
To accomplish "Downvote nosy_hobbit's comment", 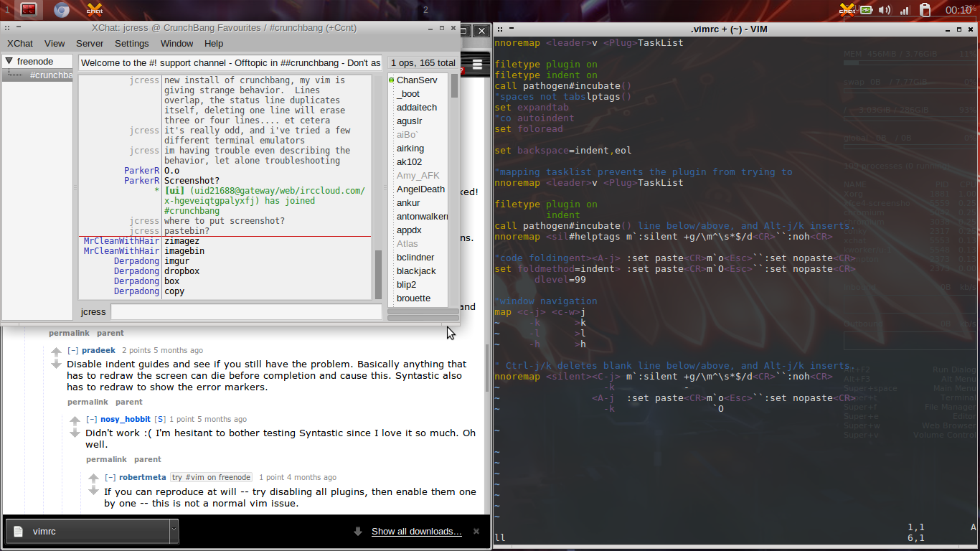I will point(75,433).
